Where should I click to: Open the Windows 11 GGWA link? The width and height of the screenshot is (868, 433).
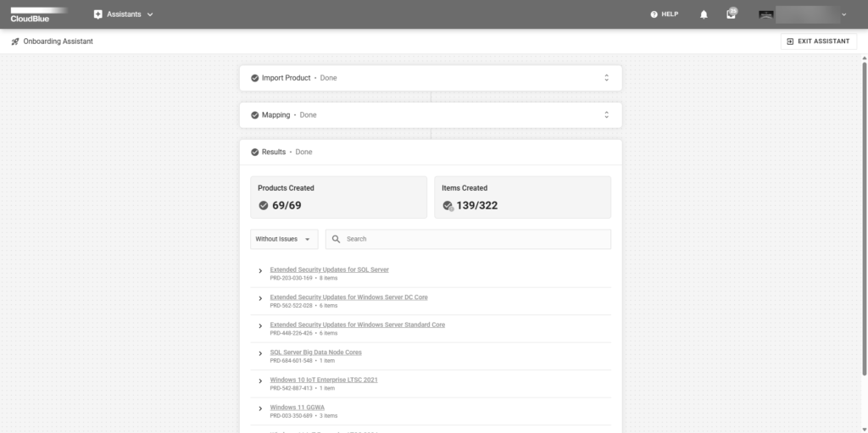(x=298, y=408)
